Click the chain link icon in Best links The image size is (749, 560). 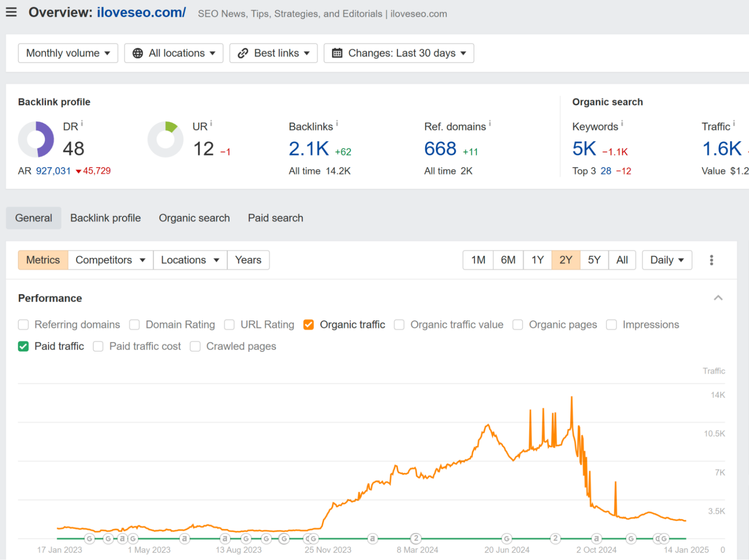click(x=243, y=53)
